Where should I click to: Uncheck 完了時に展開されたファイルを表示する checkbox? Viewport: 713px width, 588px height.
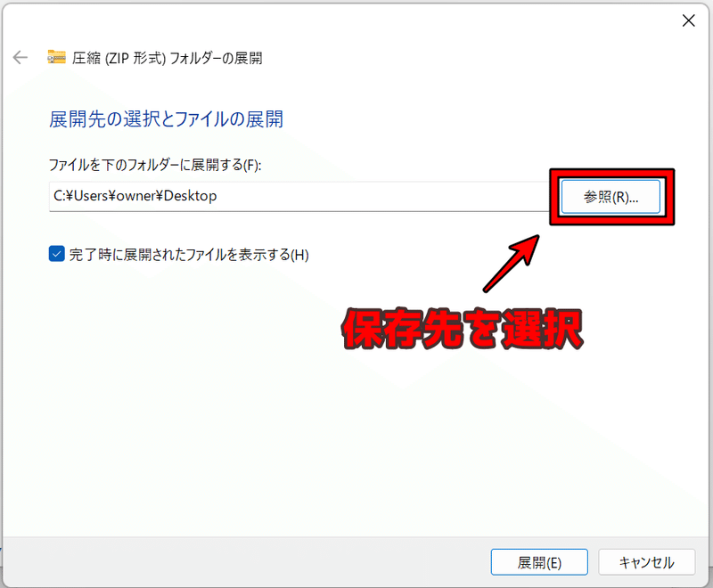tap(57, 254)
